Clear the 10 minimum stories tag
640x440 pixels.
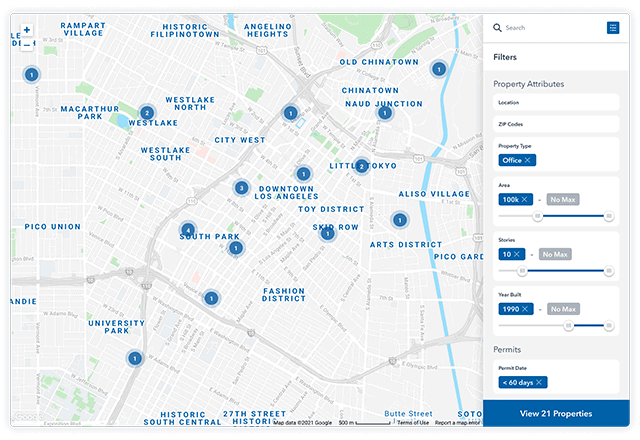pos(517,254)
